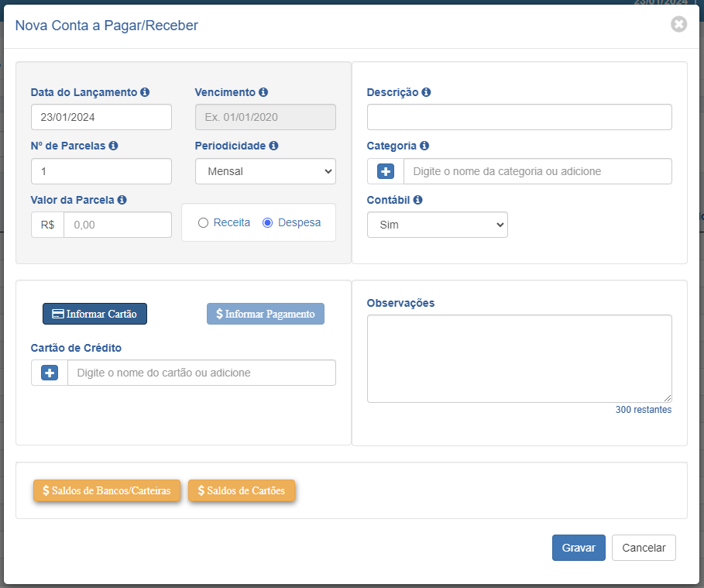Viewport: 704px width, 588px height.
Task: Open the Periodicidade dropdown showing Mensal
Action: click(266, 171)
